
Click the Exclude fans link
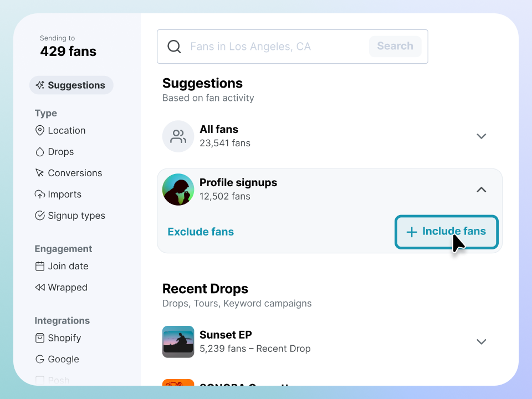click(x=201, y=232)
